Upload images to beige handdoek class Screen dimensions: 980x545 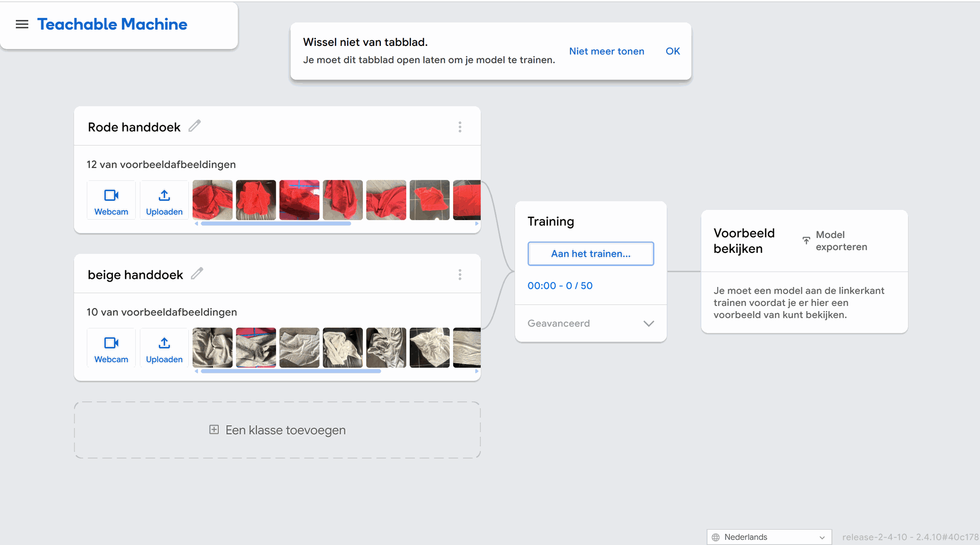pos(164,348)
